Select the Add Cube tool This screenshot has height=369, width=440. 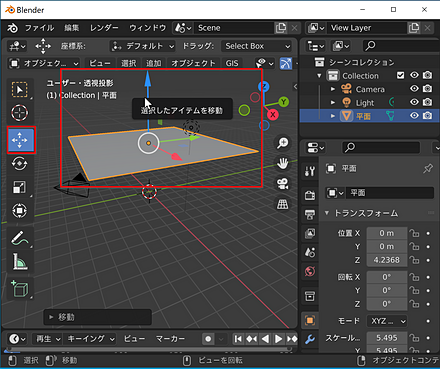20,289
